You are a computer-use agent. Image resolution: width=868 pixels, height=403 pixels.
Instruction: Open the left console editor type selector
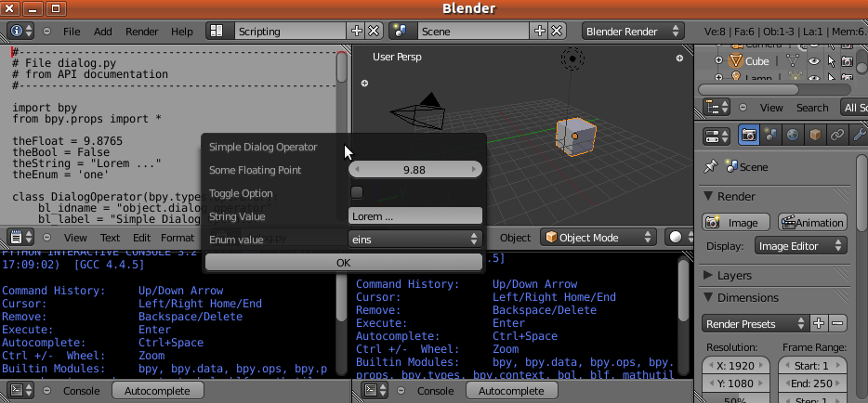tap(22, 390)
